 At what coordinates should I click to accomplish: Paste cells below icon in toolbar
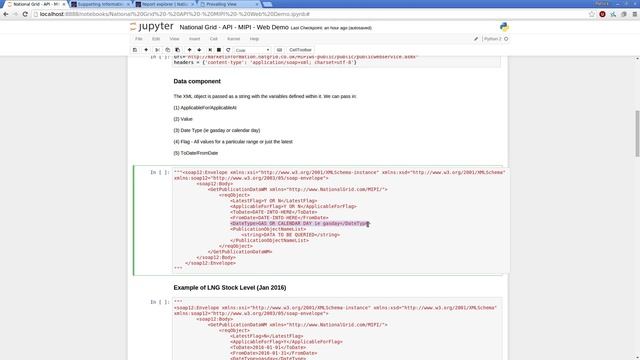click(177, 50)
